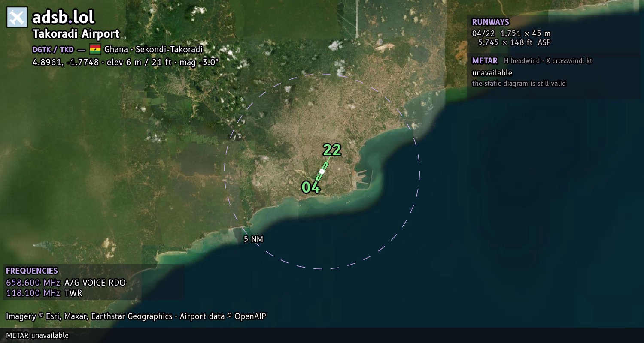
Task: Select the runway 04 label
Action: tap(310, 187)
